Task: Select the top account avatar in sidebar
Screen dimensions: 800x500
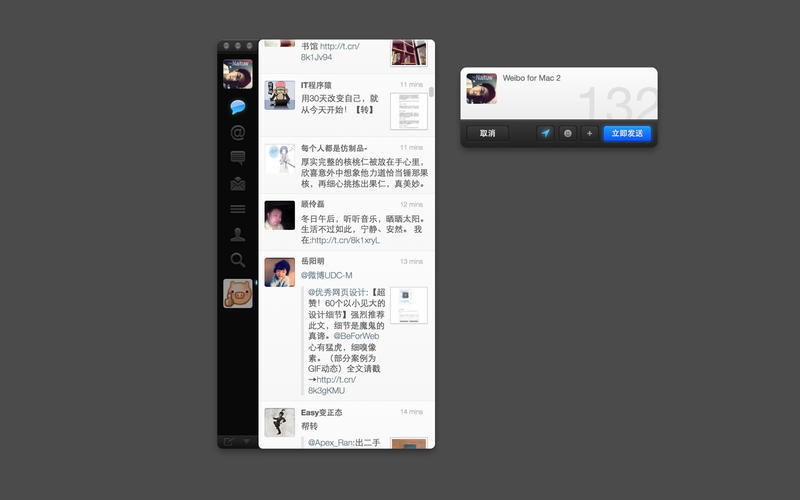Action: [x=238, y=74]
